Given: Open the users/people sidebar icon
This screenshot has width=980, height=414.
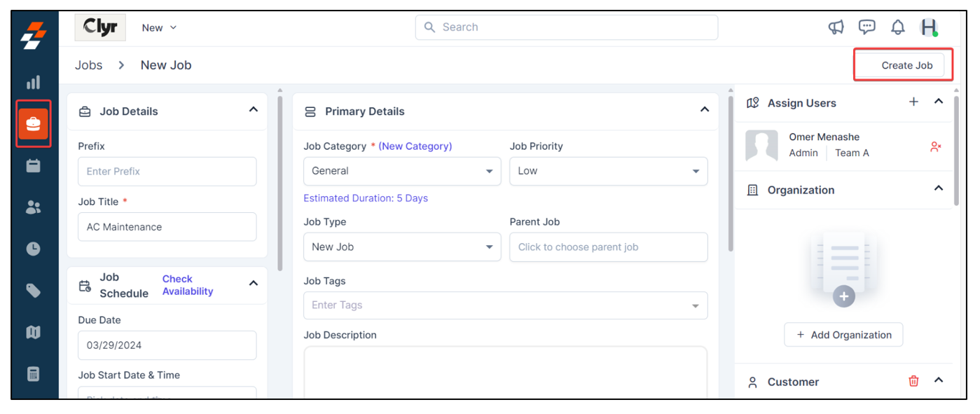Looking at the screenshot, I should point(33,207).
